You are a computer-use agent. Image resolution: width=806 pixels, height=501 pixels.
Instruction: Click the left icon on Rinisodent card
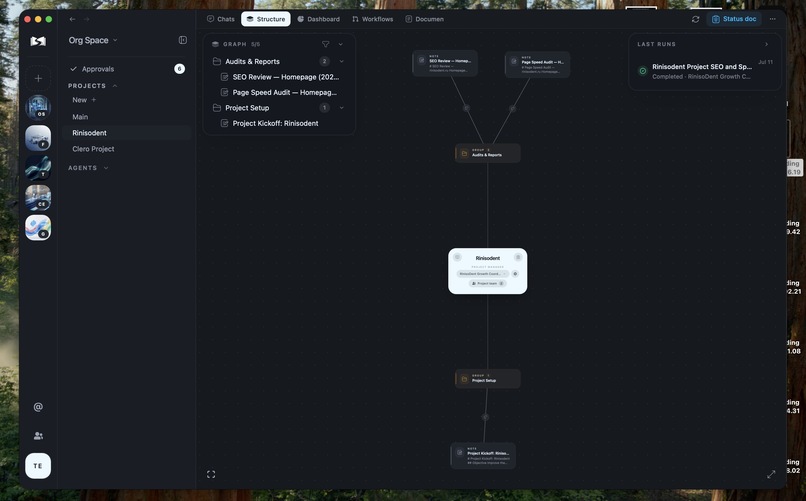457,257
